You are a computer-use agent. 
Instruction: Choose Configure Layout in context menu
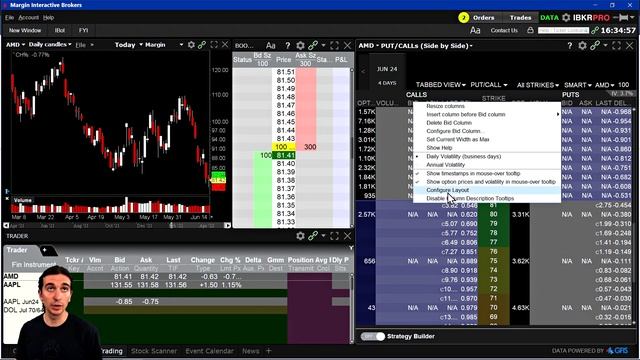(447, 190)
